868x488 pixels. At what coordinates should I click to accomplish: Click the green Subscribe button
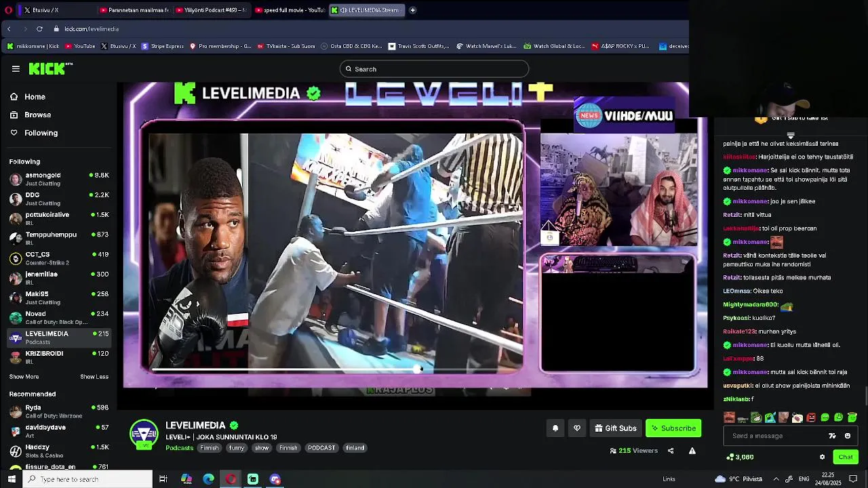[x=673, y=428]
